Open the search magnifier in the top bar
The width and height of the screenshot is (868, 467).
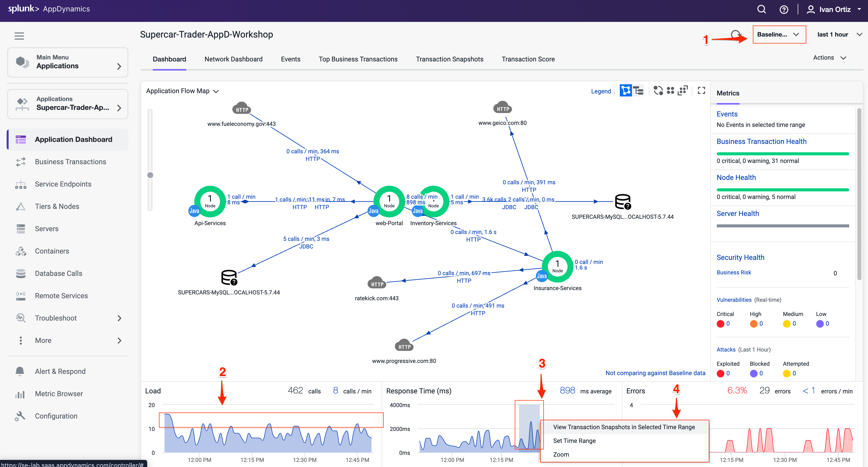tap(761, 9)
